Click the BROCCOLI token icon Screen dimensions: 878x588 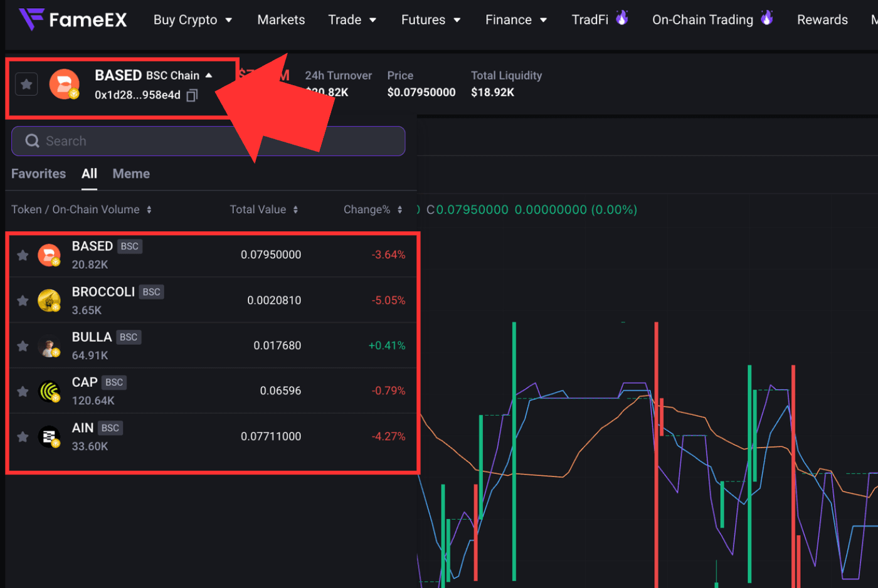coord(49,301)
